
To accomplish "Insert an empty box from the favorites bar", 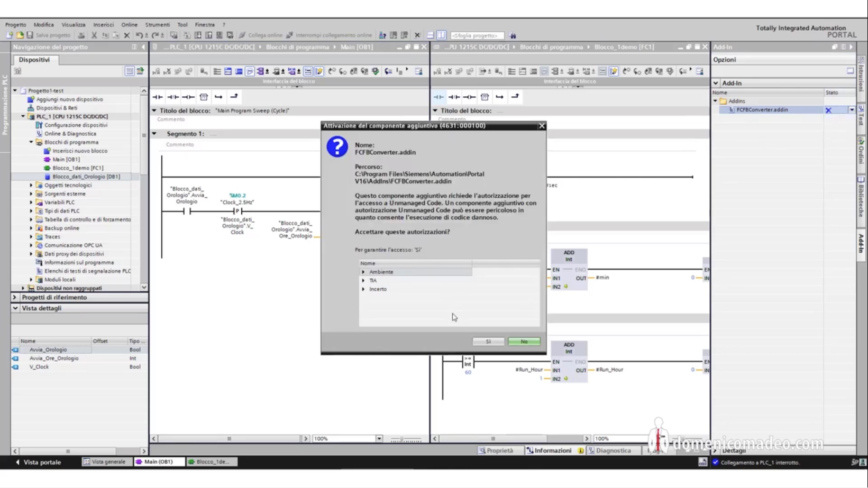I will click(204, 97).
